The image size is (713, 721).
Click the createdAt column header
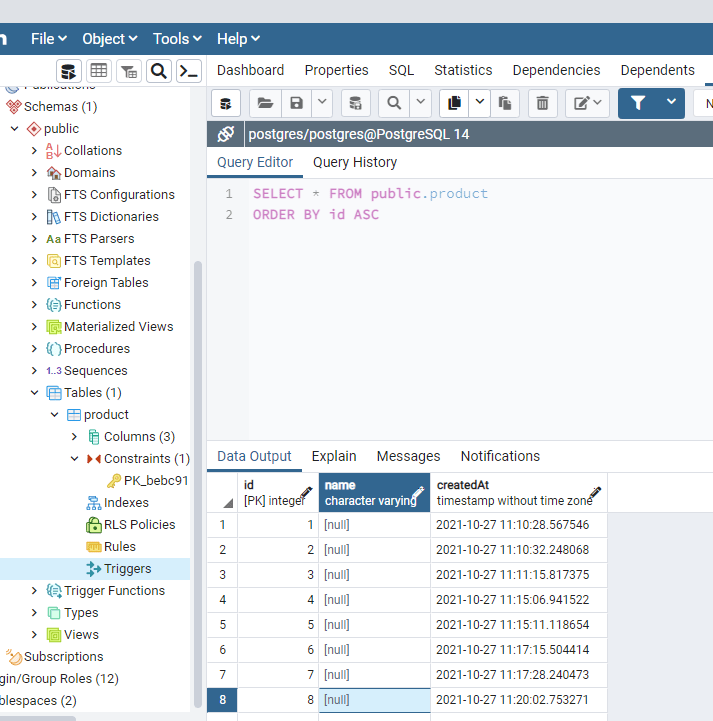[x=519, y=492]
